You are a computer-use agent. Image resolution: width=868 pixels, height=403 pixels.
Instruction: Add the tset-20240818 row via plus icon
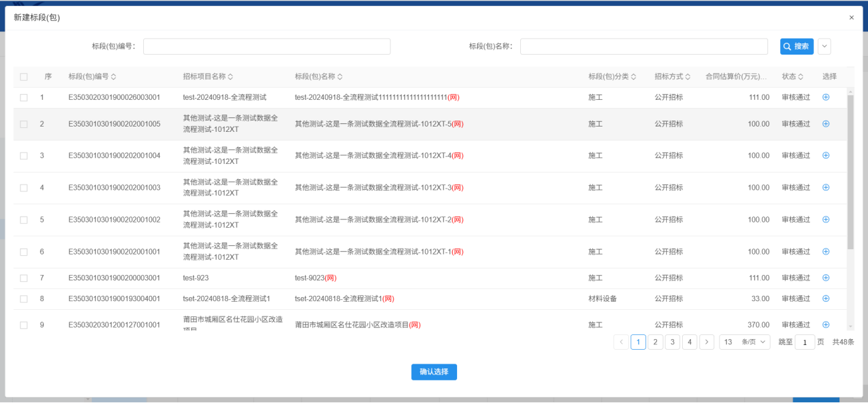click(x=826, y=298)
